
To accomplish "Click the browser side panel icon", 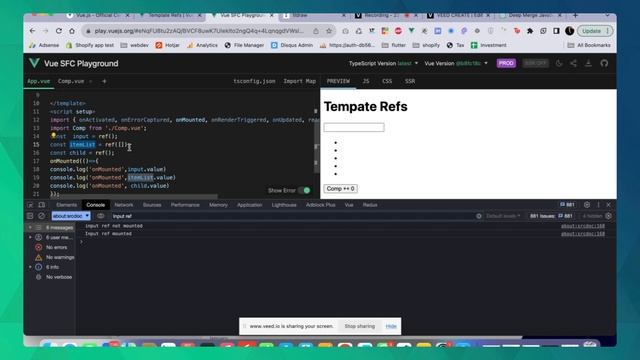I will pos(556,31).
